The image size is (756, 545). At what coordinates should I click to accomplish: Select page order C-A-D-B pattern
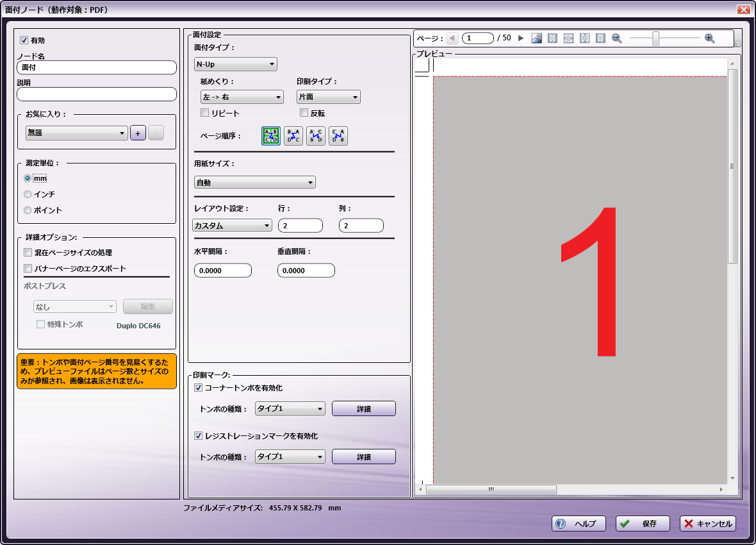pyautogui.click(x=338, y=136)
